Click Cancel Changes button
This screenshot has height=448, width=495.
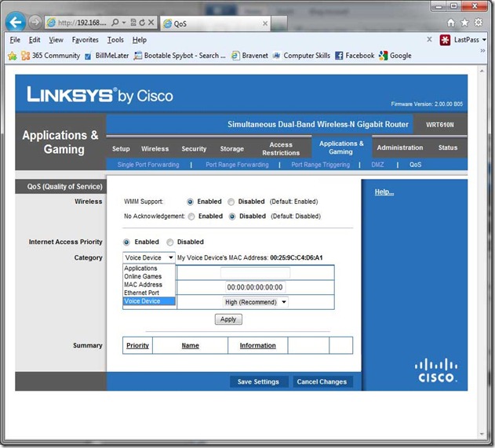(x=322, y=381)
